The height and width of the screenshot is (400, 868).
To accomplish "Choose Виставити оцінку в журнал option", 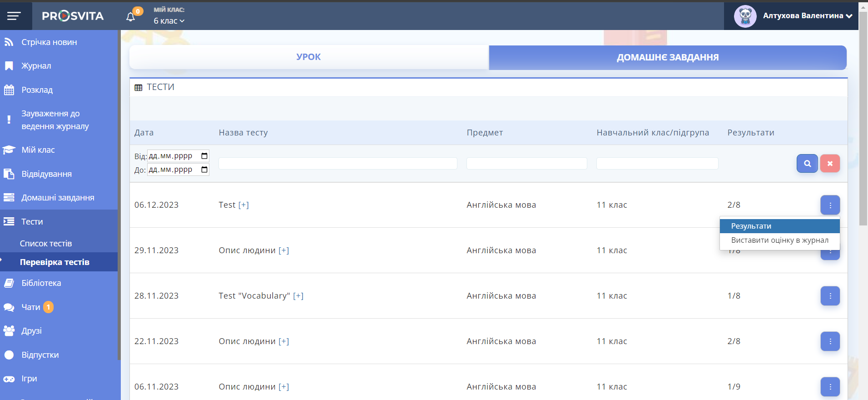I will pyautogui.click(x=779, y=240).
